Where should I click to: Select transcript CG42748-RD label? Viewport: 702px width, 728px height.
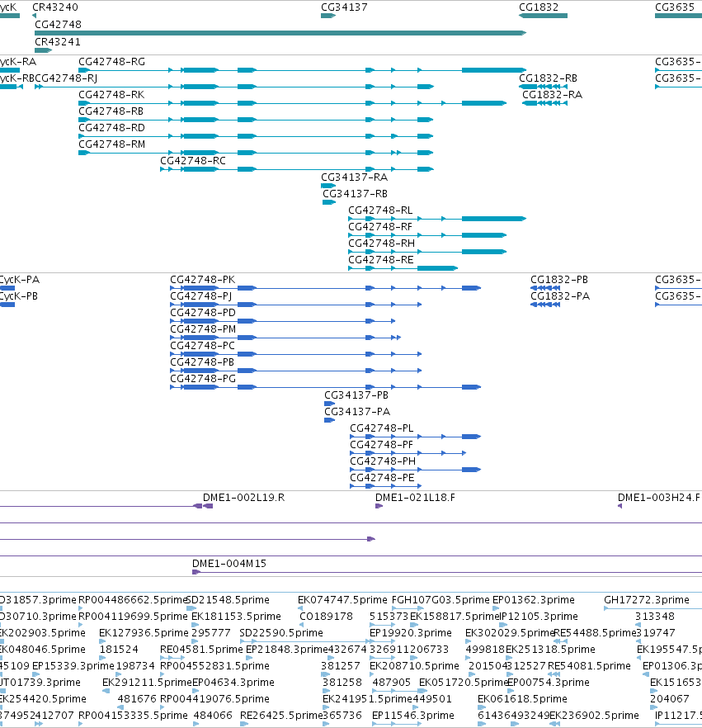pos(112,128)
